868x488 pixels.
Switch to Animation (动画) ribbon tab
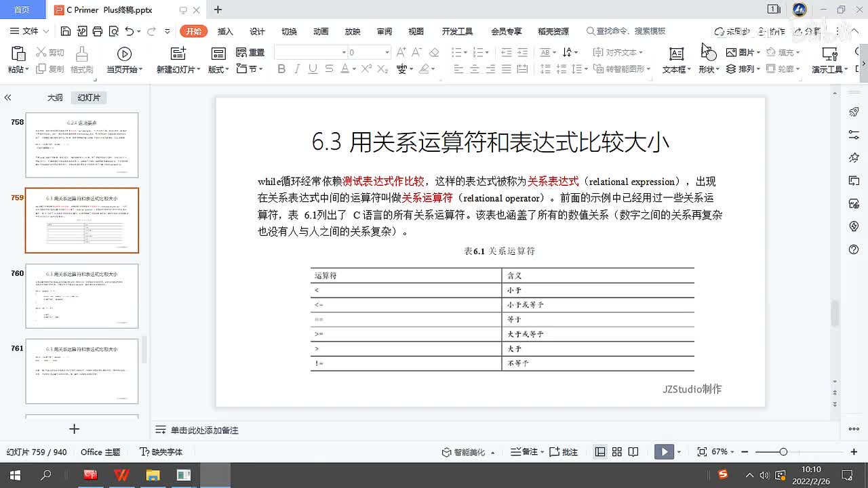[321, 31]
